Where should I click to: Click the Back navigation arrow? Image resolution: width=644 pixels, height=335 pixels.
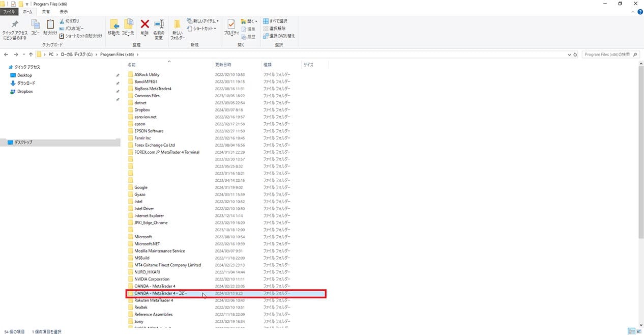coord(7,54)
